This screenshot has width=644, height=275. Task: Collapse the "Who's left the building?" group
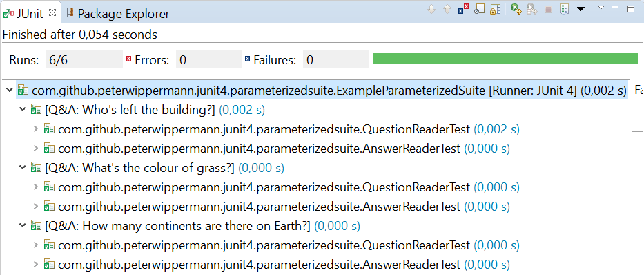pyautogui.click(x=23, y=110)
